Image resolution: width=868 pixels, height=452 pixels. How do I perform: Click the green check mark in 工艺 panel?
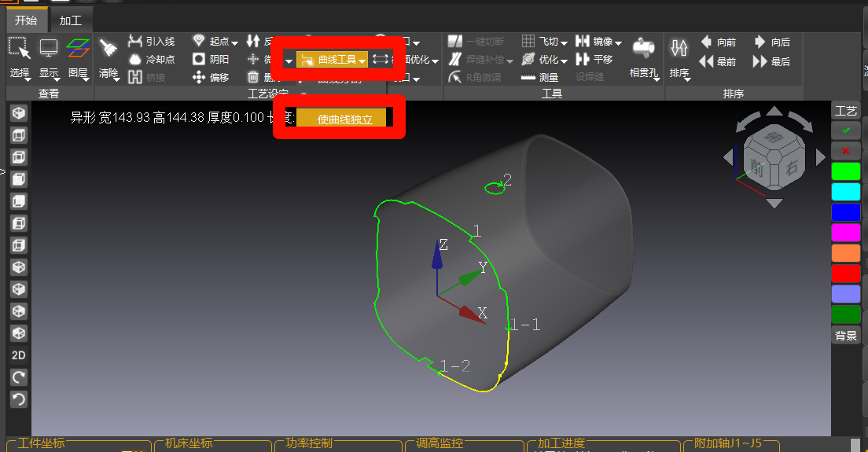pyautogui.click(x=845, y=130)
